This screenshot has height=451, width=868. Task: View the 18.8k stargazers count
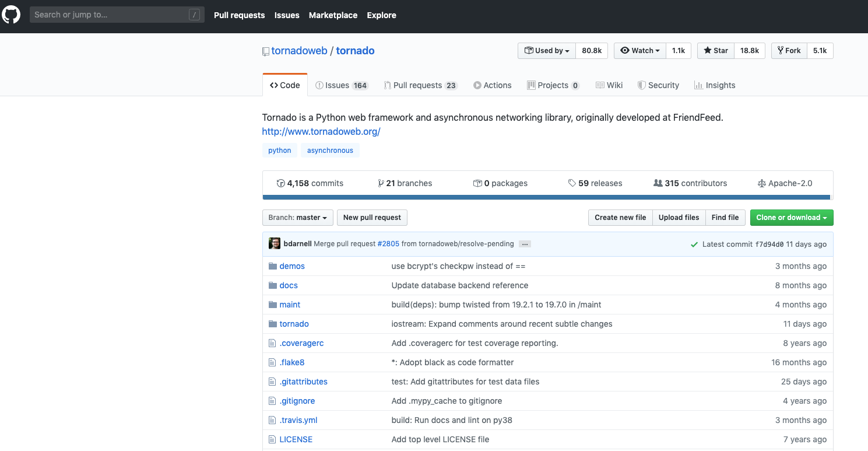coord(750,51)
